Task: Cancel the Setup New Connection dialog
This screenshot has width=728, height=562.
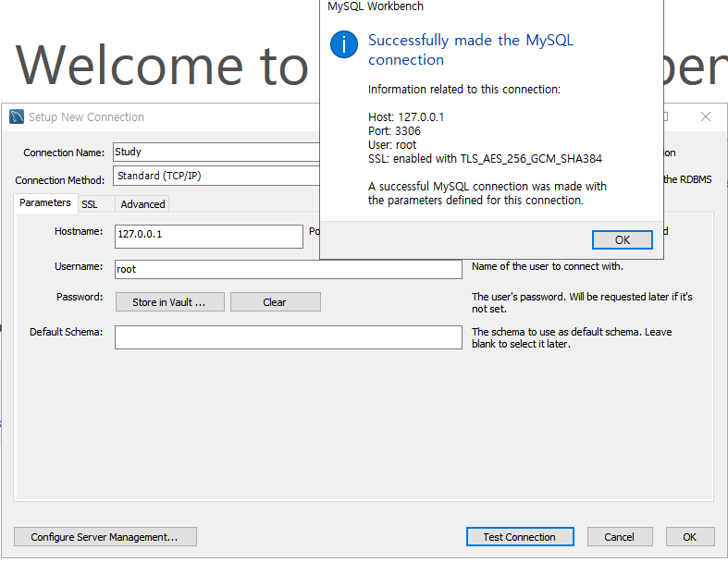Action: (620, 537)
